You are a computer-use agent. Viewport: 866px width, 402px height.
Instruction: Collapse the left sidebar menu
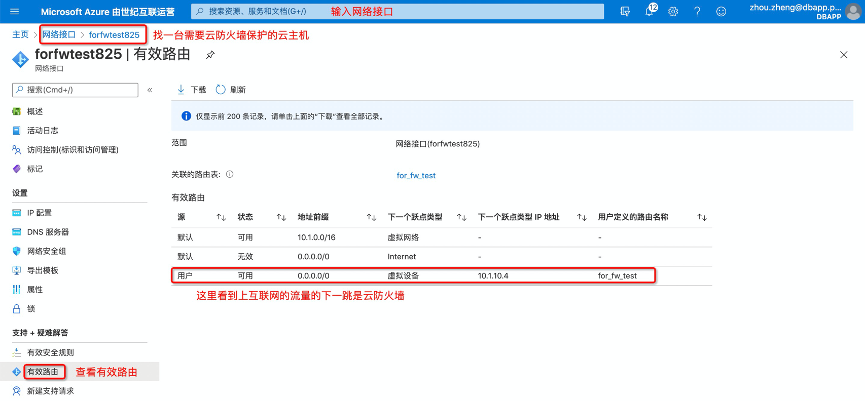(150, 89)
